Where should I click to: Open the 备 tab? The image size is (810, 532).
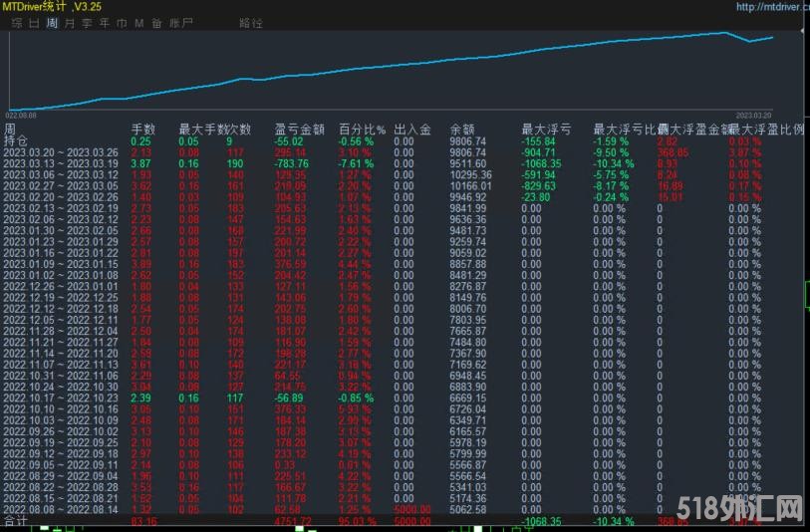click(x=156, y=22)
